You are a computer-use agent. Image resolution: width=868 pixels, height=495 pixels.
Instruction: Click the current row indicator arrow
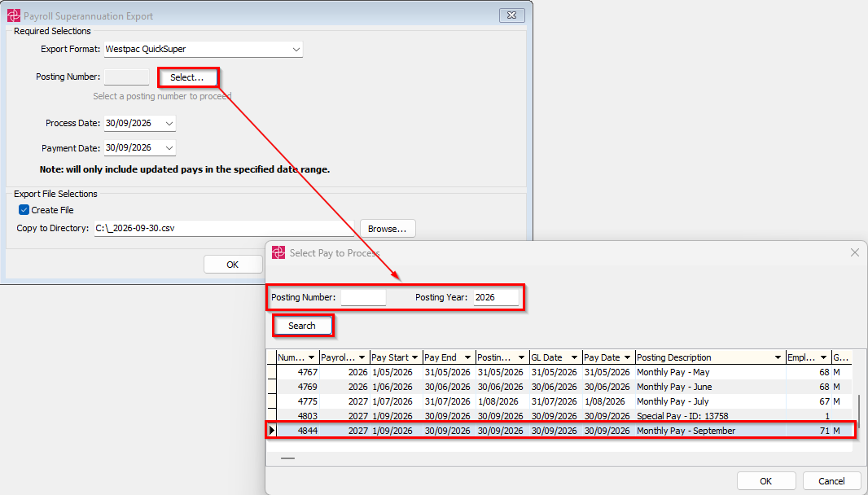point(272,430)
